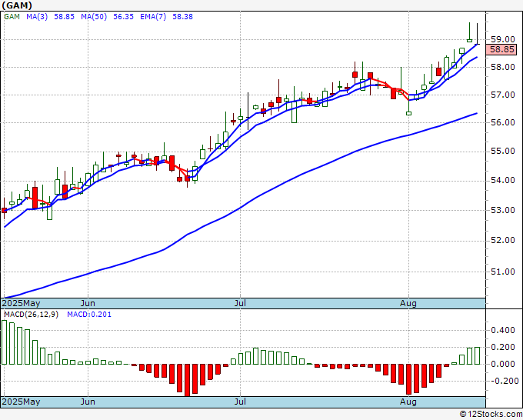Screen dimensions: 523x420
Task: Click Aug on the MACD timeline
Action: point(408,402)
